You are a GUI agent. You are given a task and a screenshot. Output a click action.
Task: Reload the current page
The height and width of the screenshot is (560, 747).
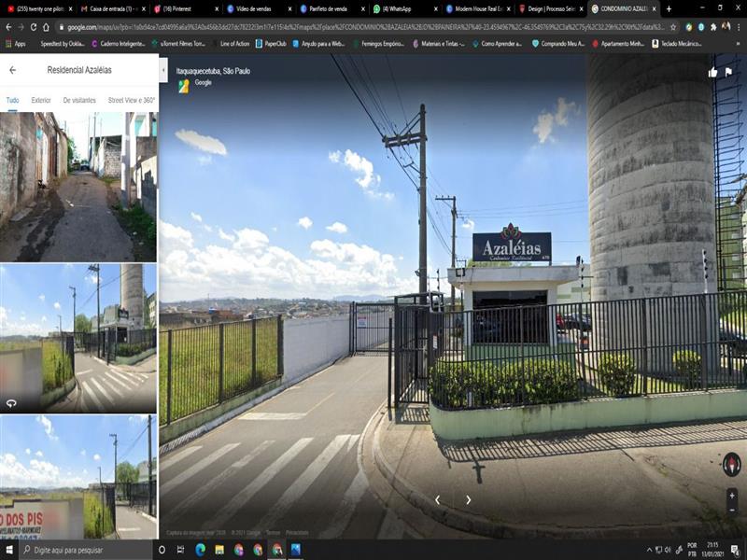pos(34,27)
